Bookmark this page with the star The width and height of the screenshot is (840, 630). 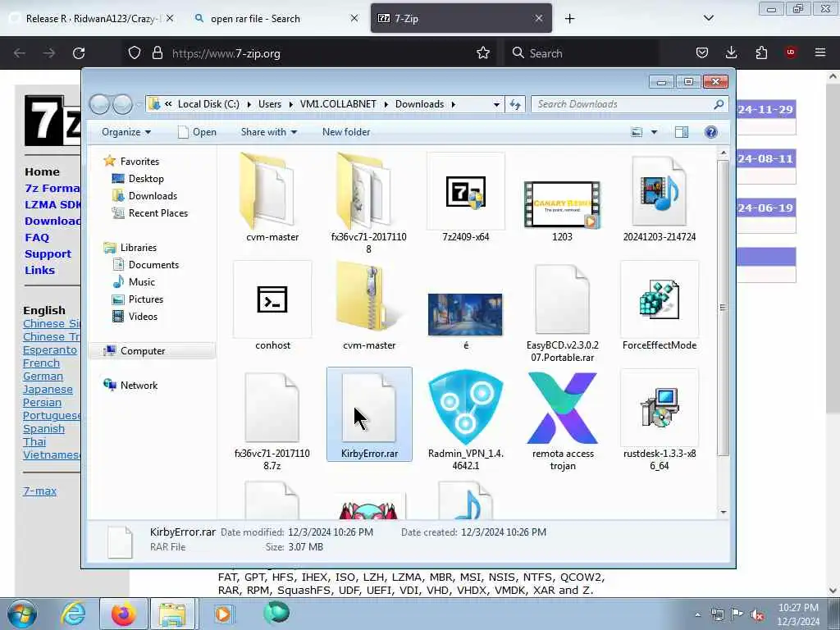[482, 53]
